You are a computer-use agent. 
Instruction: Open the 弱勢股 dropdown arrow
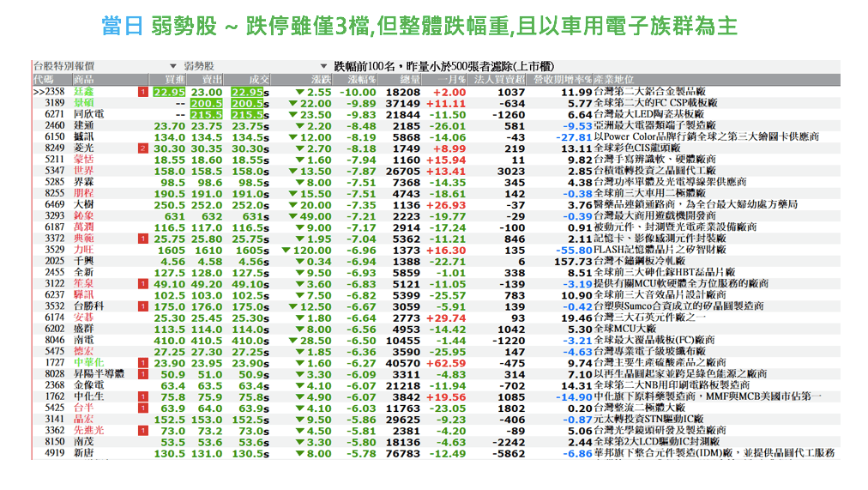tap(172, 66)
